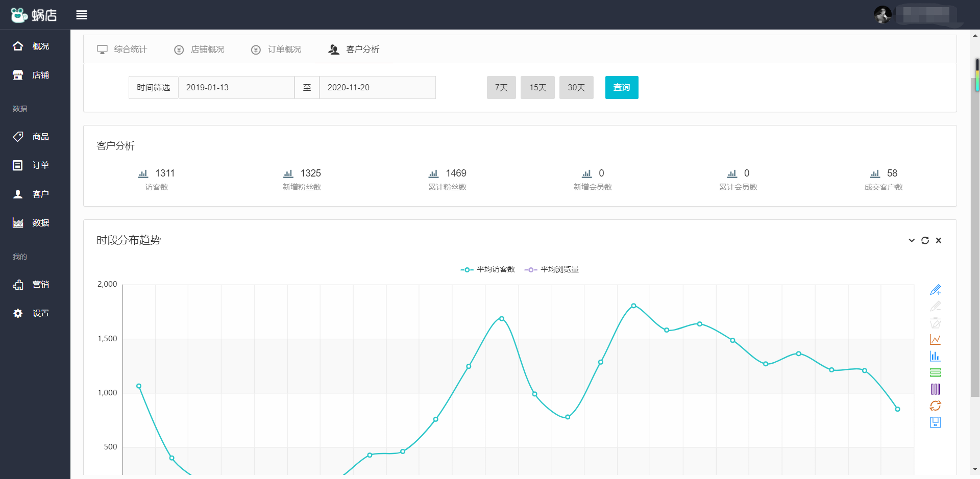The width and height of the screenshot is (980, 479).
Task: Click the 1469 累计粉丝数 value
Action: coord(456,173)
